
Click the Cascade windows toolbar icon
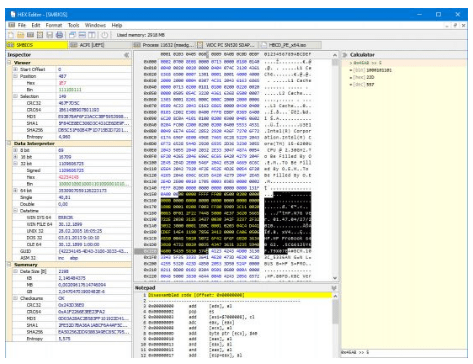[72, 35]
